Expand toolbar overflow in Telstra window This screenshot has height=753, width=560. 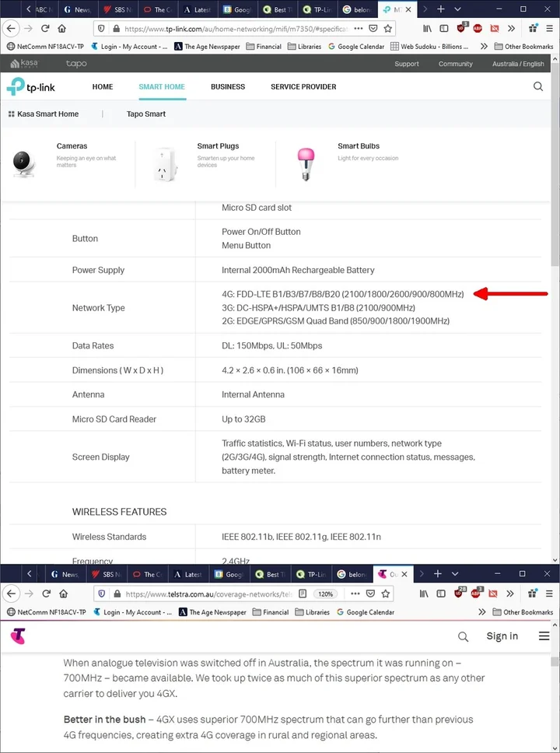click(510, 594)
